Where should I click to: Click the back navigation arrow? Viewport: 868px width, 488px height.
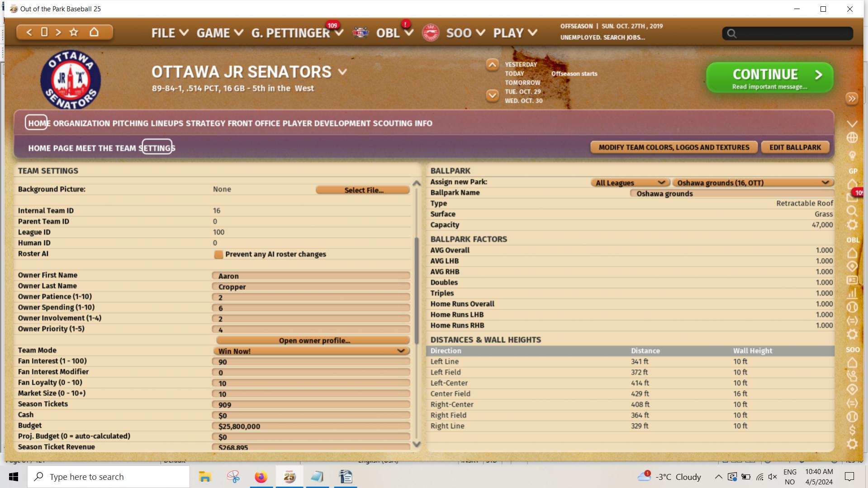click(x=29, y=32)
